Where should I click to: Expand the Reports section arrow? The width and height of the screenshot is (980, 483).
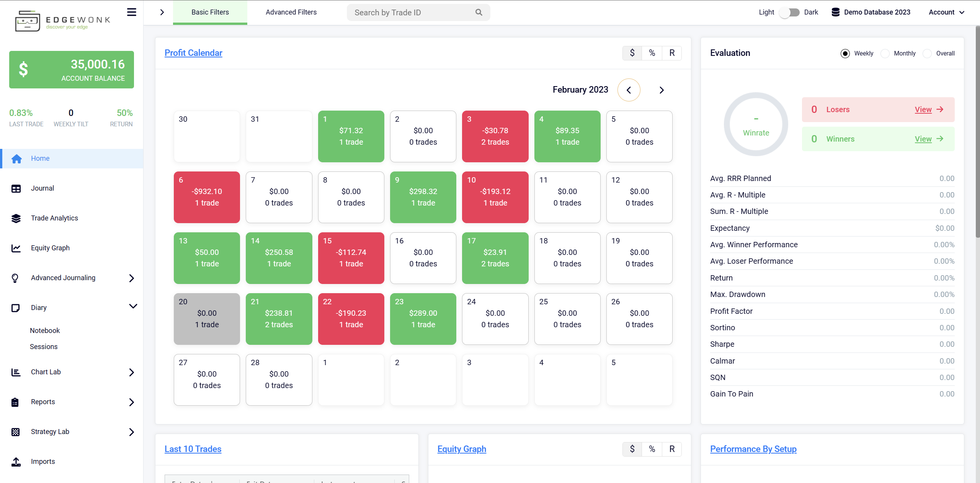pyautogui.click(x=131, y=402)
